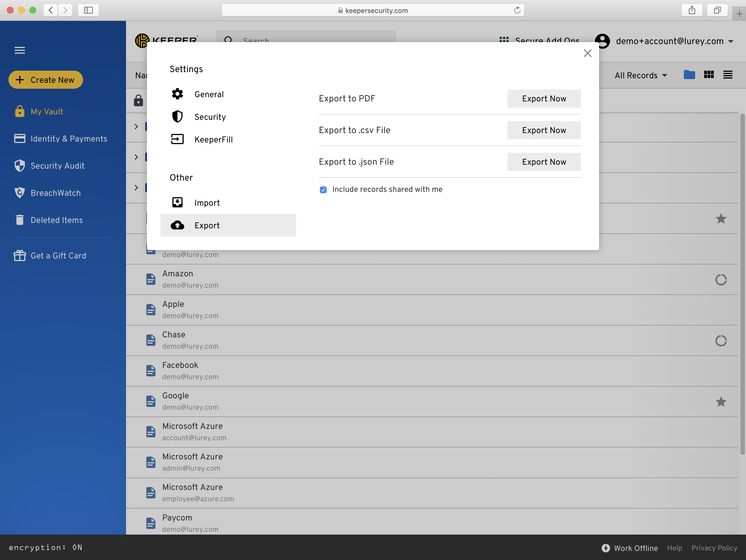Open the All Records filter dropdown
Image resolution: width=746 pixels, height=560 pixels.
click(641, 75)
